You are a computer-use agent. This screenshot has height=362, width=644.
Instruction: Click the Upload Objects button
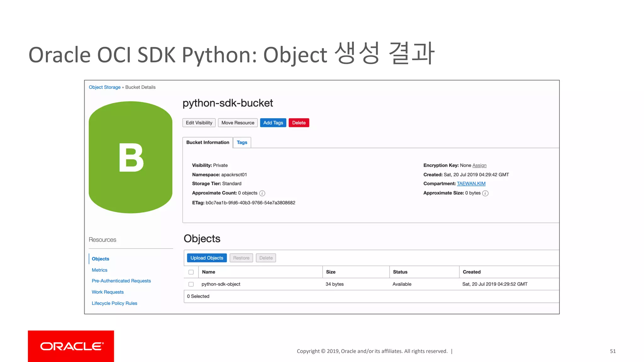pyautogui.click(x=207, y=258)
